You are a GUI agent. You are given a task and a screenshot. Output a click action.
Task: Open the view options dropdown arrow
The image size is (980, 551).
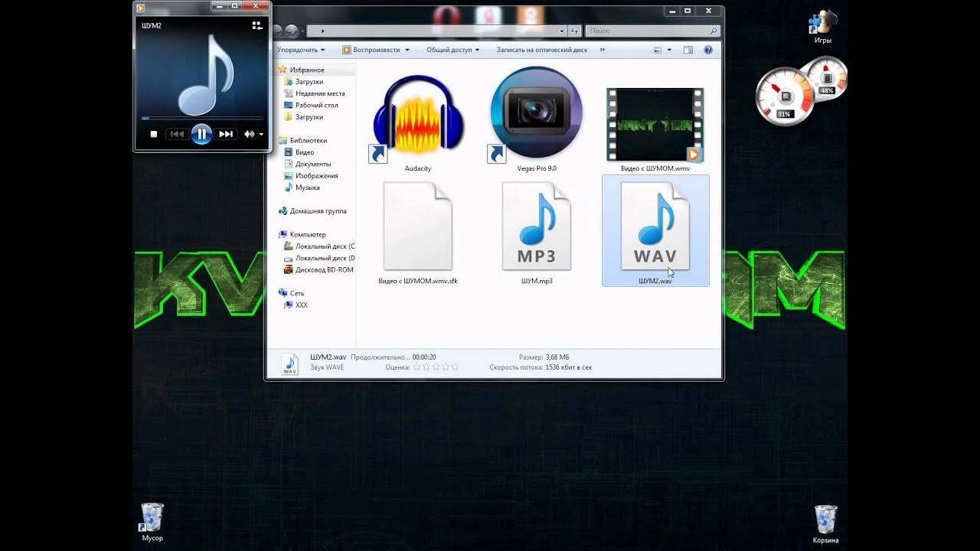point(669,50)
